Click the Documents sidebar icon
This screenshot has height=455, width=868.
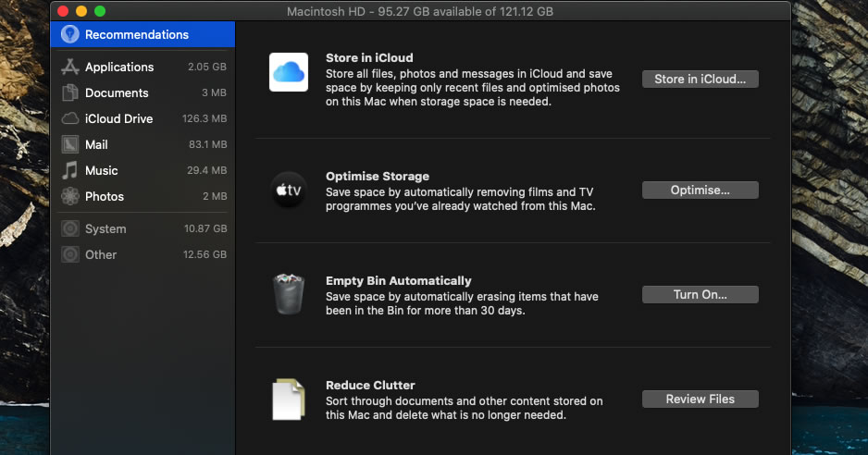69,92
